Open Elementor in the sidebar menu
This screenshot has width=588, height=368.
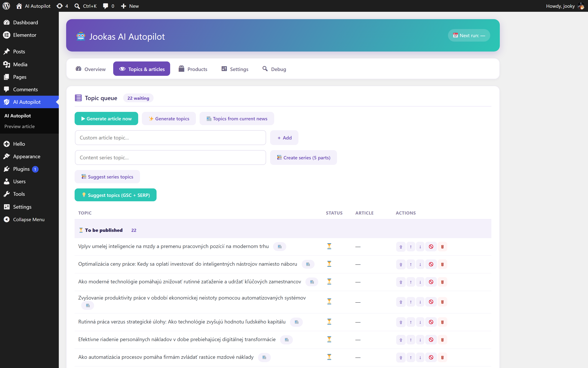point(29,35)
